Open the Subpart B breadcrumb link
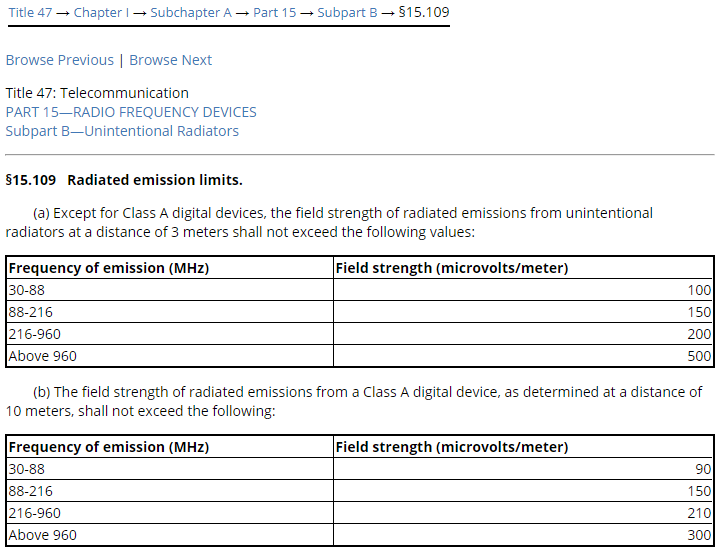727x557 pixels. pos(347,13)
